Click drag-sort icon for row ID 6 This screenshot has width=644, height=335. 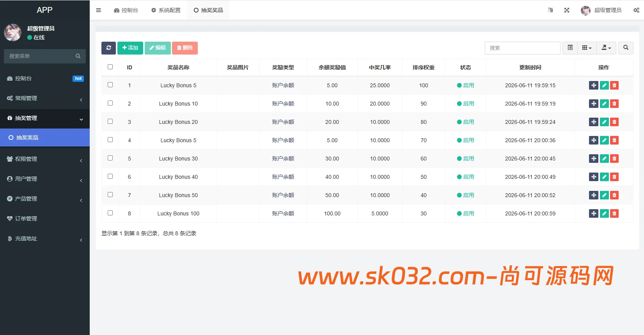pyautogui.click(x=594, y=177)
